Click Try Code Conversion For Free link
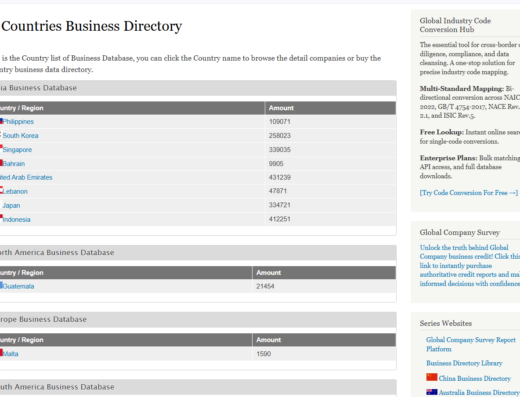520x397 pixels. pos(469,193)
